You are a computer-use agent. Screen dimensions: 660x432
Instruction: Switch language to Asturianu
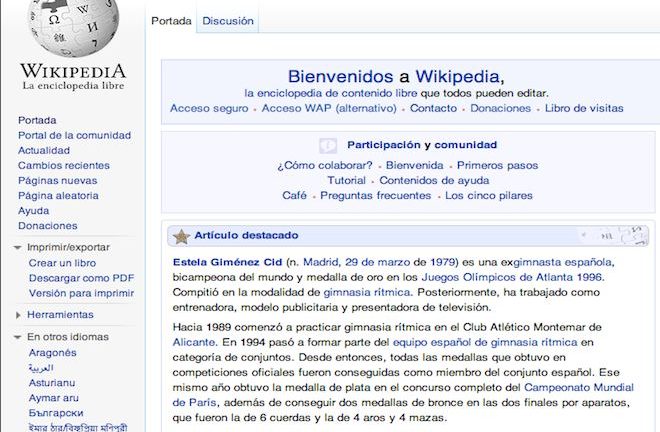52,383
